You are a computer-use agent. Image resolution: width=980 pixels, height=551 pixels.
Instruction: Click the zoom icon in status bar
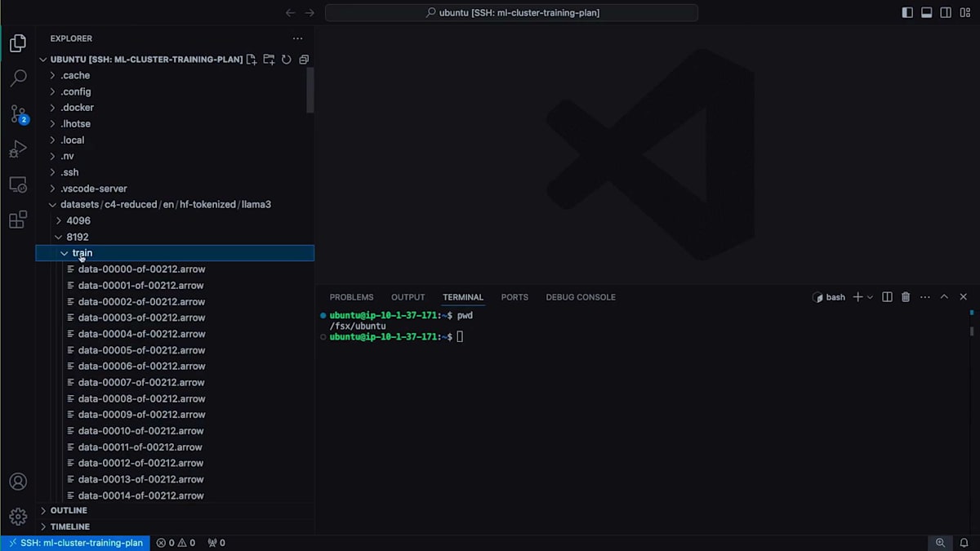(x=941, y=543)
